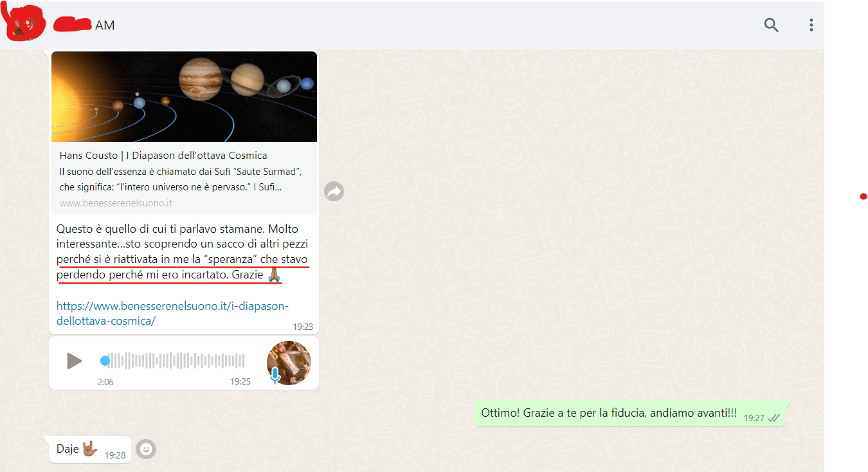Open the benesserenelsuono.it diapason link

click(172, 313)
